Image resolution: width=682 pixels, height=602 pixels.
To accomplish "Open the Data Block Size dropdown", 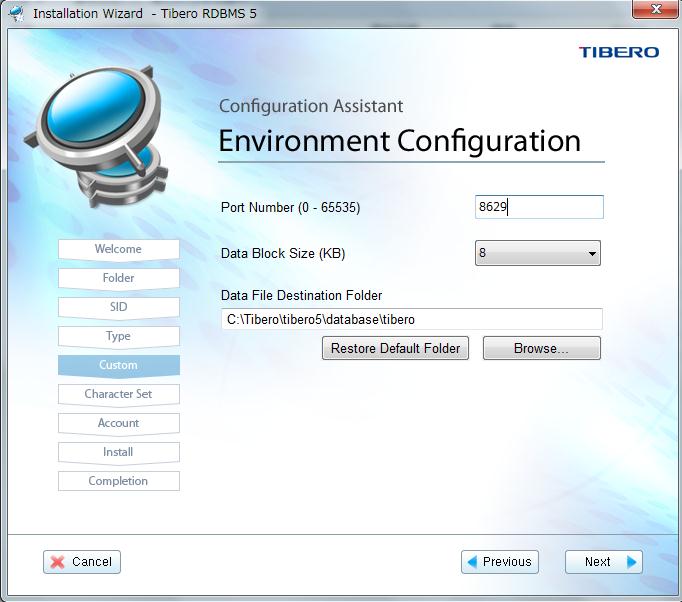I will pos(538,253).
